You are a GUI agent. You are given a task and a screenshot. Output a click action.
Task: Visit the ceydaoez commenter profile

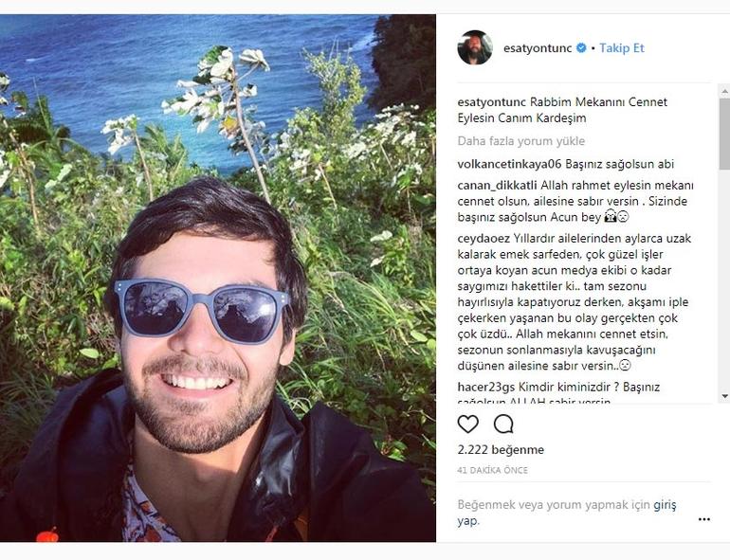tap(484, 239)
